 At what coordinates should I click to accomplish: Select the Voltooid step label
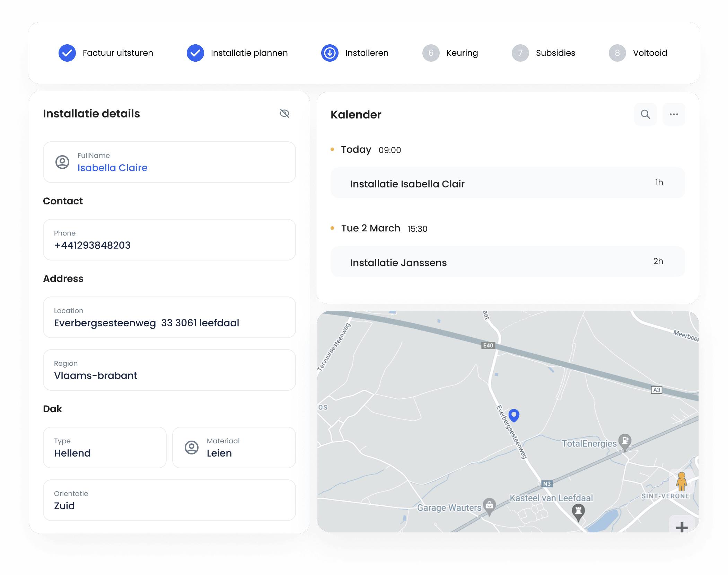click(650, 53)
